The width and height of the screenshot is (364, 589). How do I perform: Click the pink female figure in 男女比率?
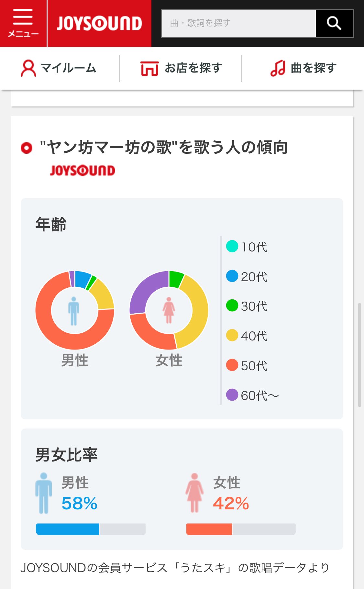pos(194,493)
